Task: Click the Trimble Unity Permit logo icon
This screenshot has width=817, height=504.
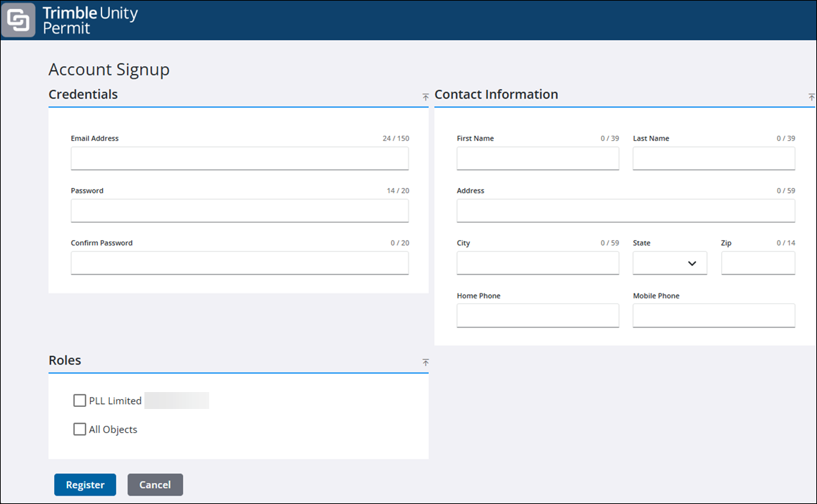Action: [18, 20]
